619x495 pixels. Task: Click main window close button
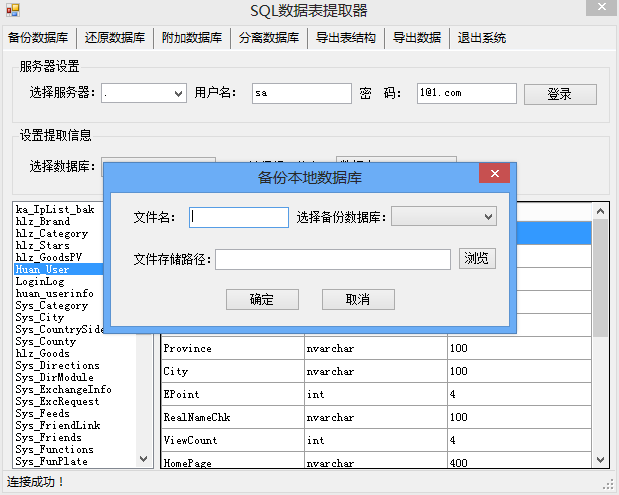pos(601,8)
